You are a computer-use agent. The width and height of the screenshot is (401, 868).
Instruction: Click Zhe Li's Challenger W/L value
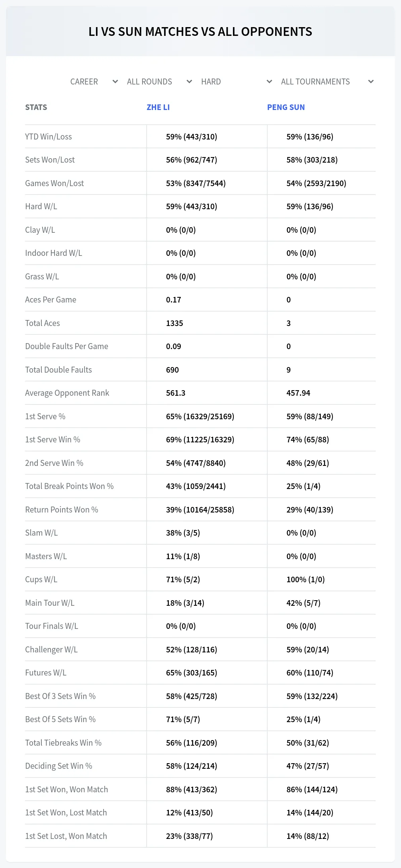point(192,650)
